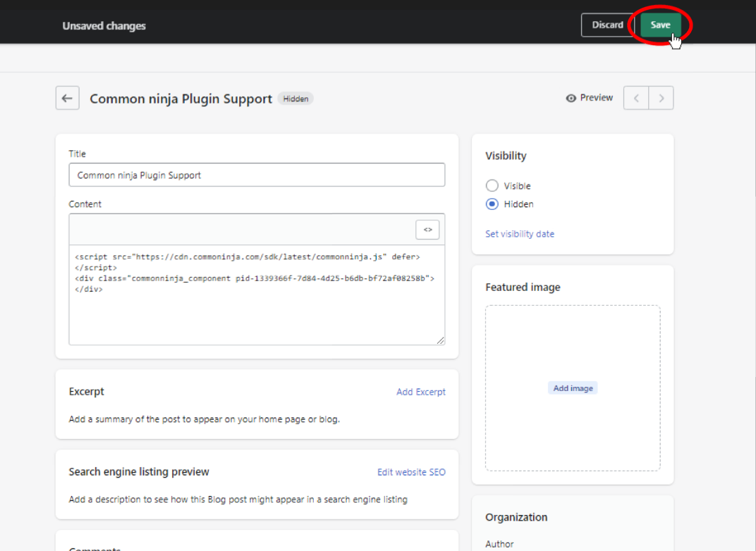Focus the Title input field
The height and width of the screenshot is (551, 756).
(257, 175)
